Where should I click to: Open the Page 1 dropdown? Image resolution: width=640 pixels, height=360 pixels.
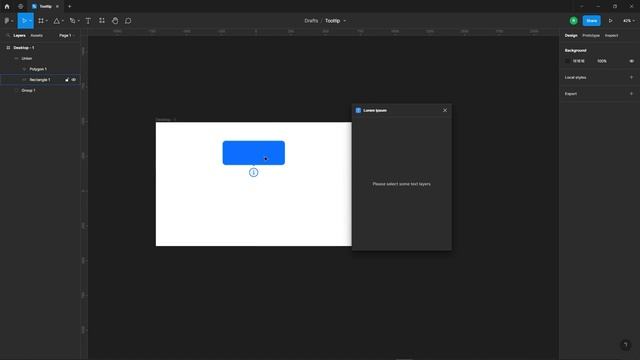pyautogui.click(x=67, y=36)
